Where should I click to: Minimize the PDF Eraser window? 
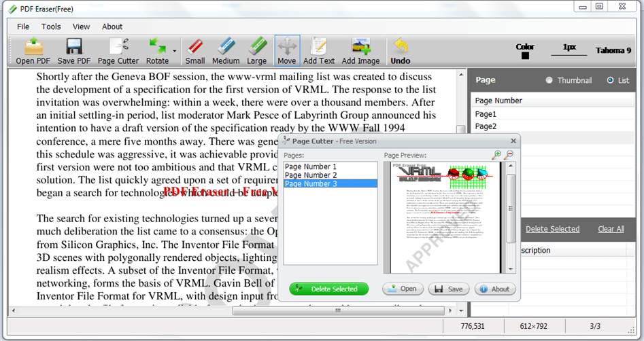point(582,7)
